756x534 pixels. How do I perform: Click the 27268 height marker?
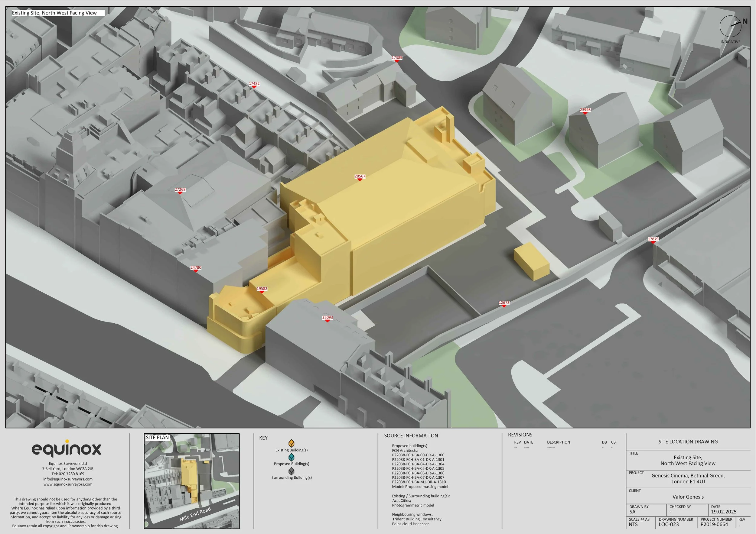click(180, 190)
